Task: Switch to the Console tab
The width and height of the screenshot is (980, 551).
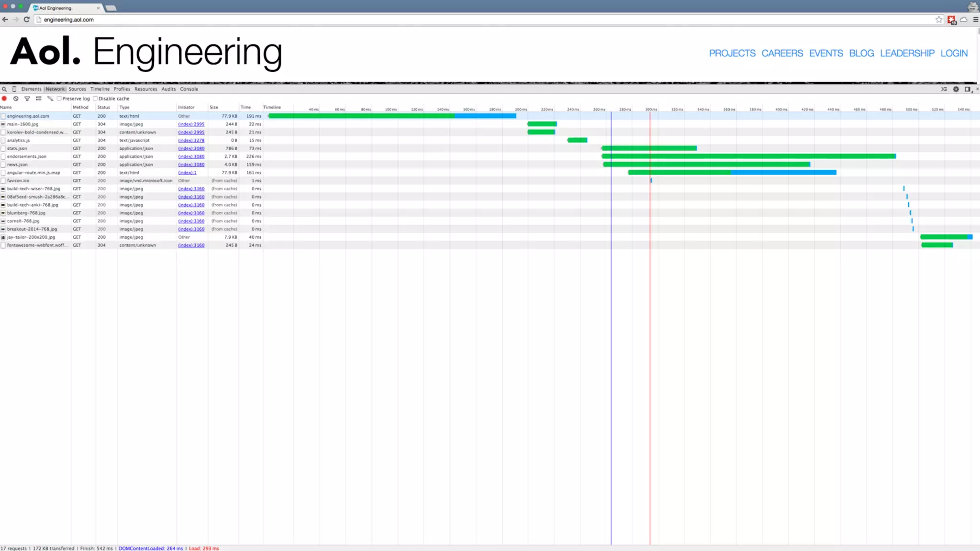Action: [189, 89]
